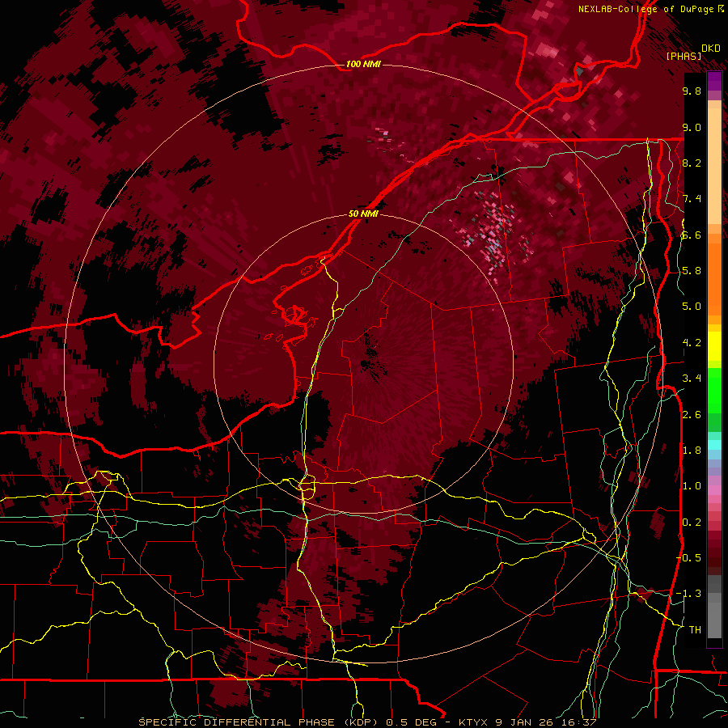
Task: Pick the light peach band on the legend
Action: click(x=714, y=166)
